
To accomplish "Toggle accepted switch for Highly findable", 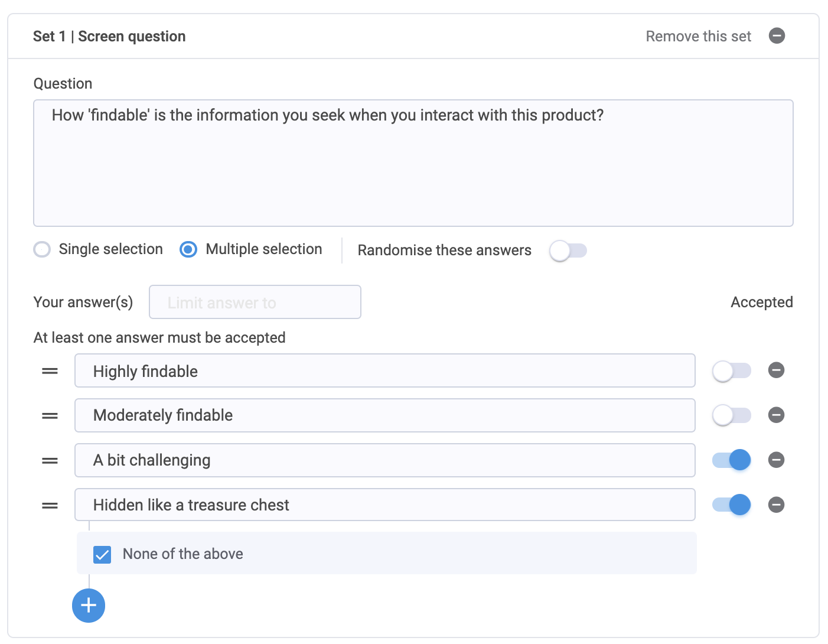I will [x=732, y=371].
